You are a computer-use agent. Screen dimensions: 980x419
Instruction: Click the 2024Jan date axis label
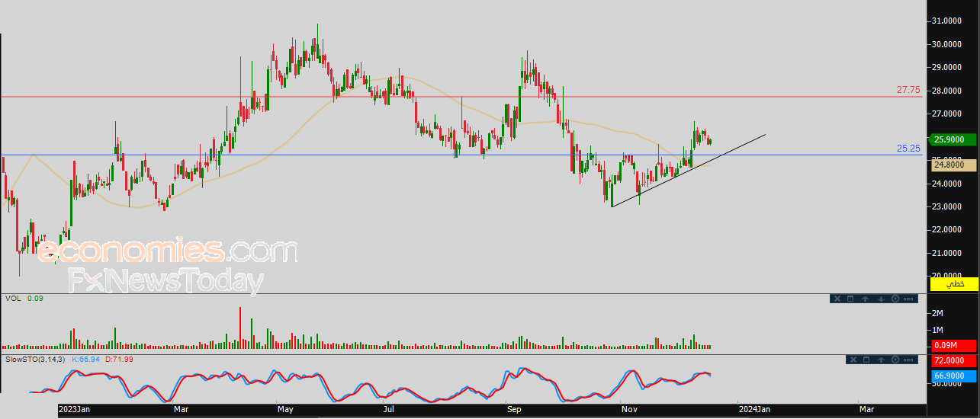pyautogui.click(x=753, y=410)
